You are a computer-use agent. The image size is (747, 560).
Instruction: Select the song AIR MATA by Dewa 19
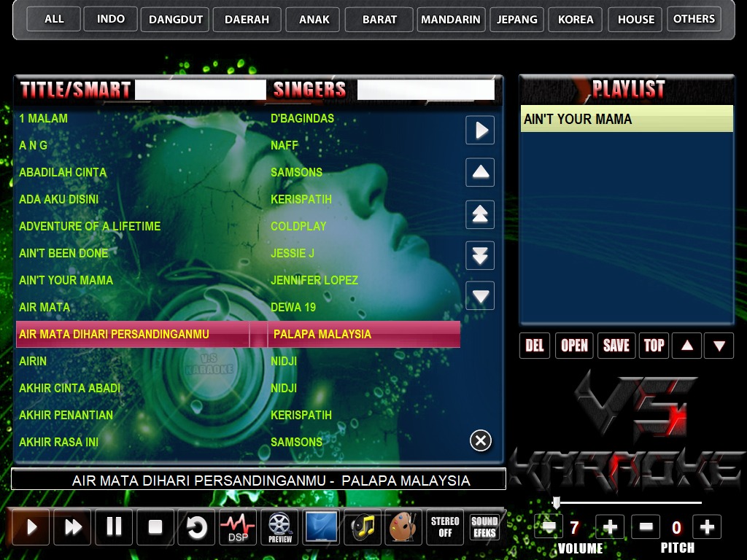[44, 307]
